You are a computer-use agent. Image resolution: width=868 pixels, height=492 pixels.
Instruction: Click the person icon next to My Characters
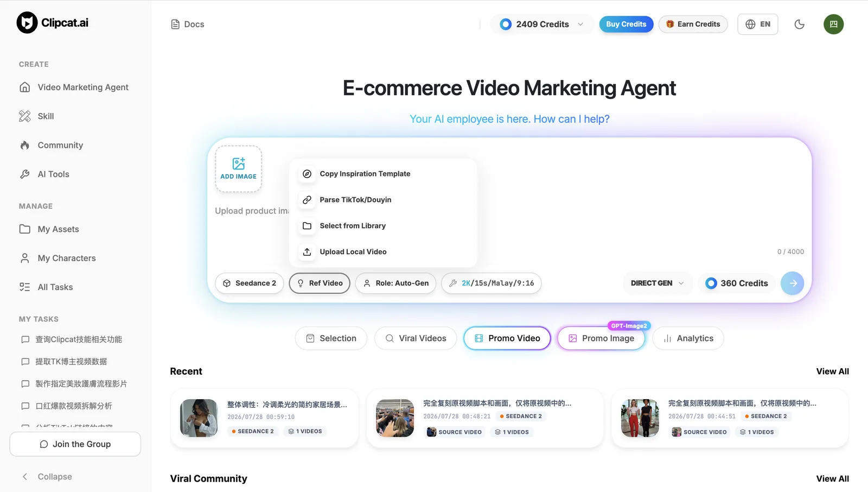pyautogui.click(x=25, y=258)
